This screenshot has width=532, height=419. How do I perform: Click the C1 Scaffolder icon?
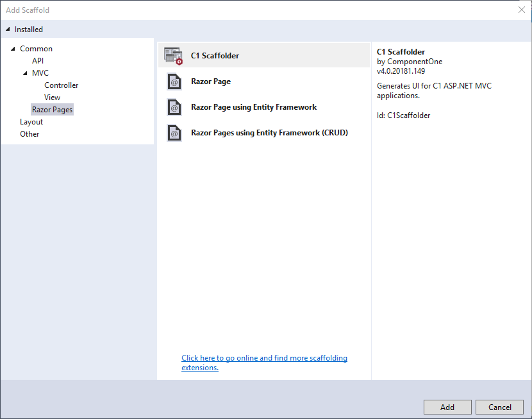click(173, 56)
